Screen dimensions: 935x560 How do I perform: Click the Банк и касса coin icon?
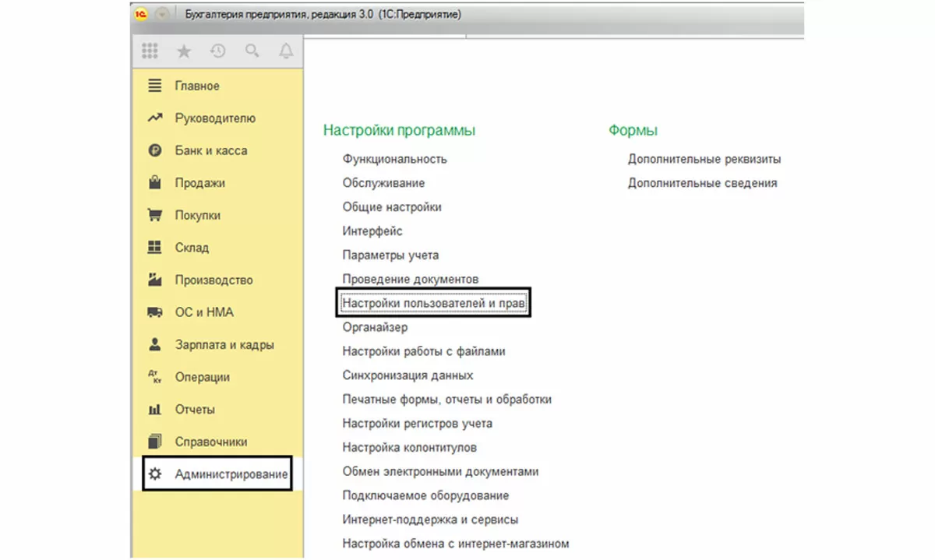tap(155, 150)
